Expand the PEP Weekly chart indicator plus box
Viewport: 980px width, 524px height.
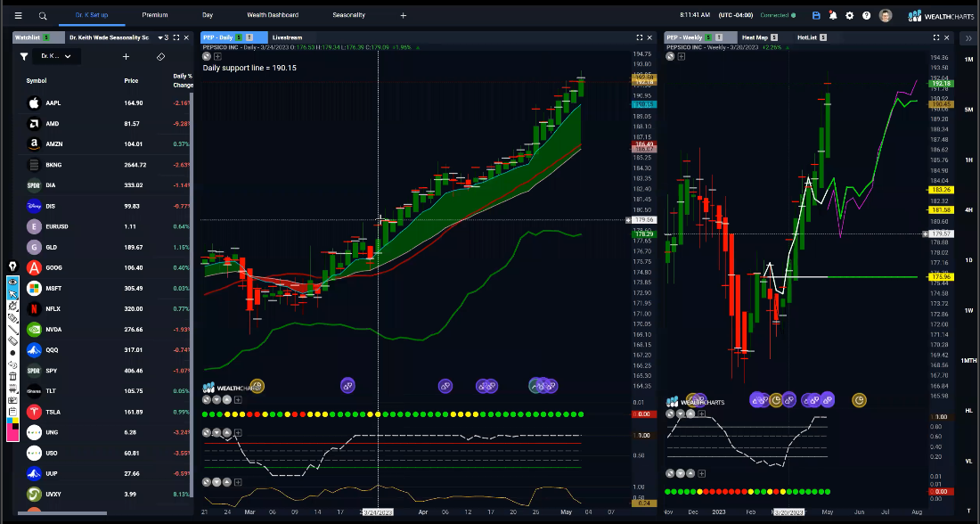(x=682, y=57)
